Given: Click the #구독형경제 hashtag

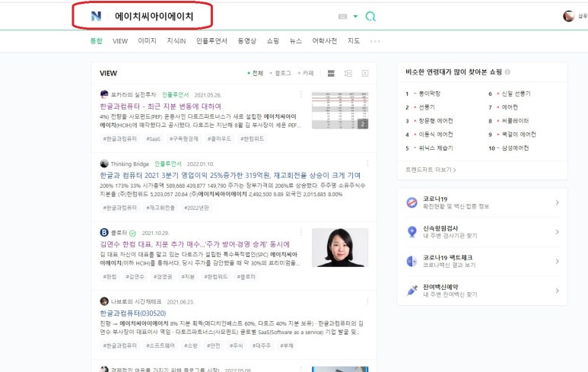Looking at the screenshot, I should coord(184,138).
